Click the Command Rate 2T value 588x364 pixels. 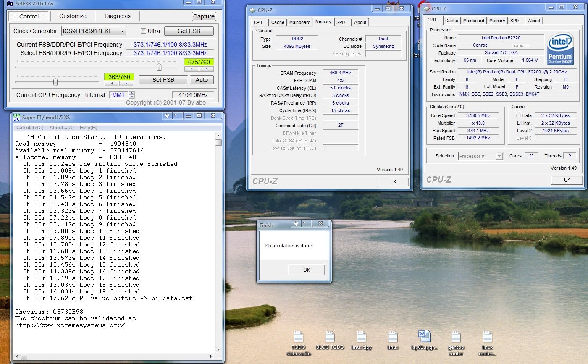coord(340,126)
